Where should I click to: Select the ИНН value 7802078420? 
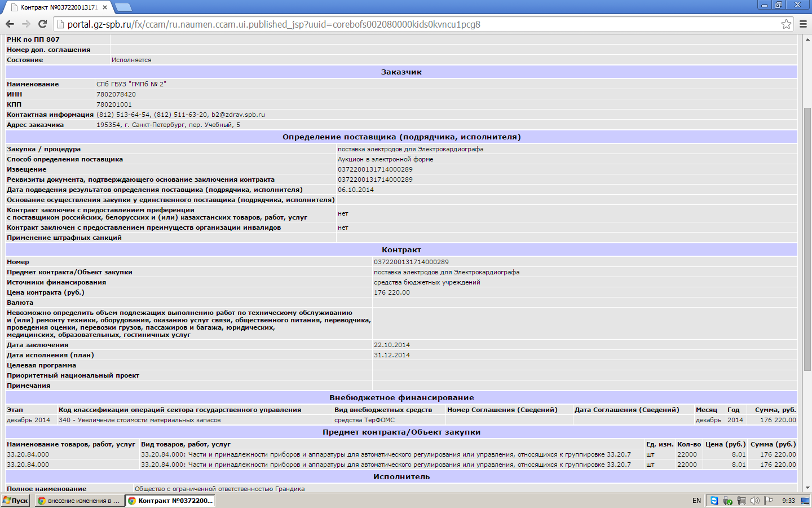click(116, 94)
